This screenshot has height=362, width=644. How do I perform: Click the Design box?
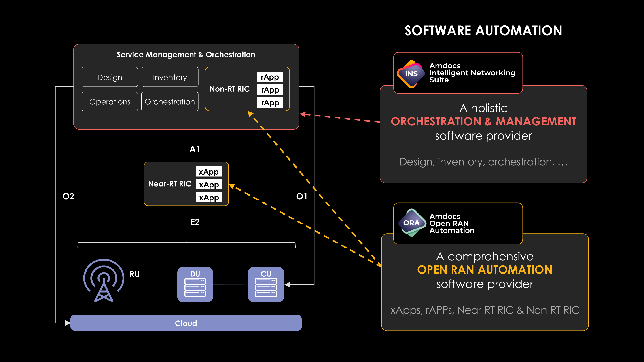pyautogui.click(x=110, y=77)
